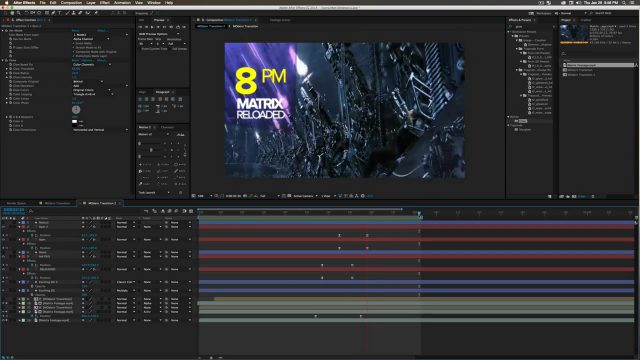
Task: Open the Active Camera view dropdown
Action: [x=305, y=196]
